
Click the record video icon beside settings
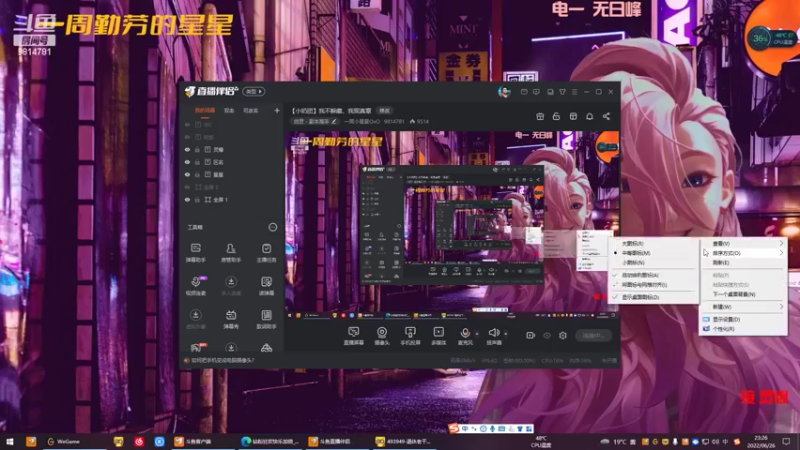click(x=531, y=335)
